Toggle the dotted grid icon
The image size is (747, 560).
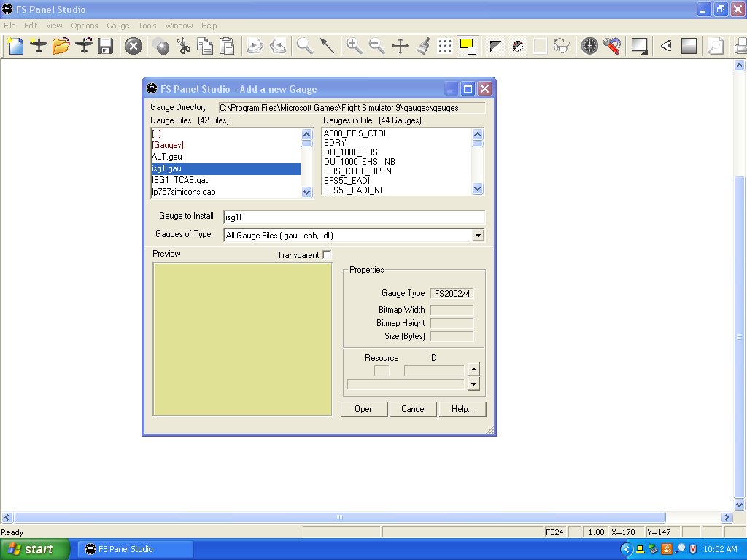pyautogui.click(x=445, y=46)
